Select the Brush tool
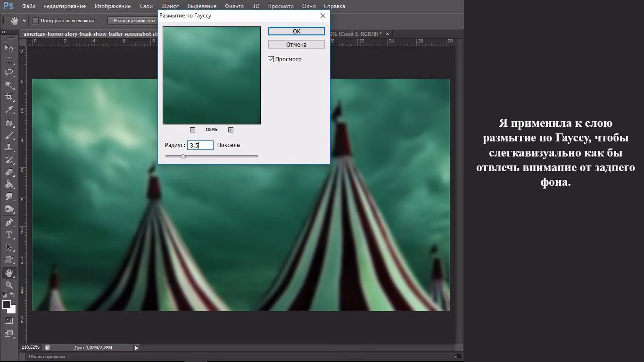This screenshot has height=362, width=644. pyautogui.click(x=9, y=135)
